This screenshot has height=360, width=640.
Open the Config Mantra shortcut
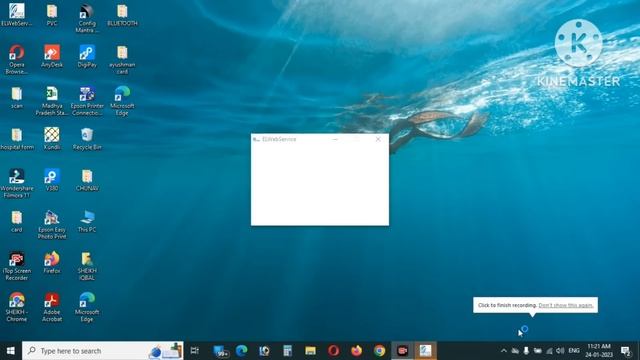[87, 18]
